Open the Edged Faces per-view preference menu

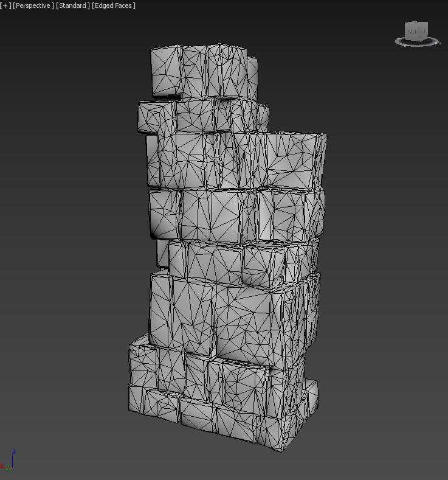pyautogui.click(x=114, y=5)
